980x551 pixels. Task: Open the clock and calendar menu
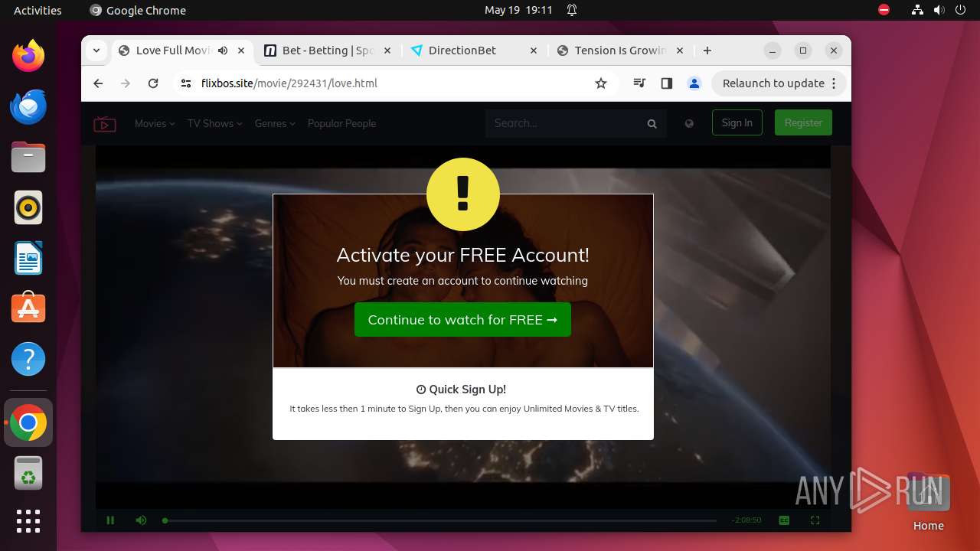tap(518, 10)
